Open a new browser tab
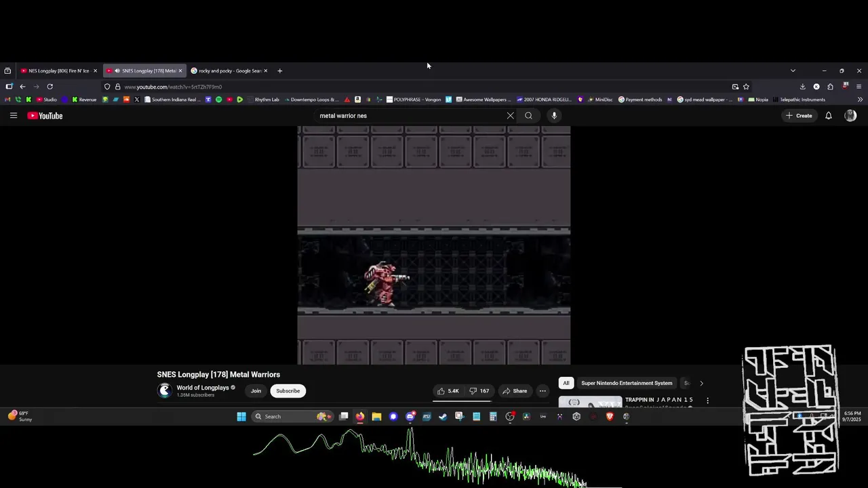Image resolution: width=868 pixels, height=488 pixels. tap(279, 70)
